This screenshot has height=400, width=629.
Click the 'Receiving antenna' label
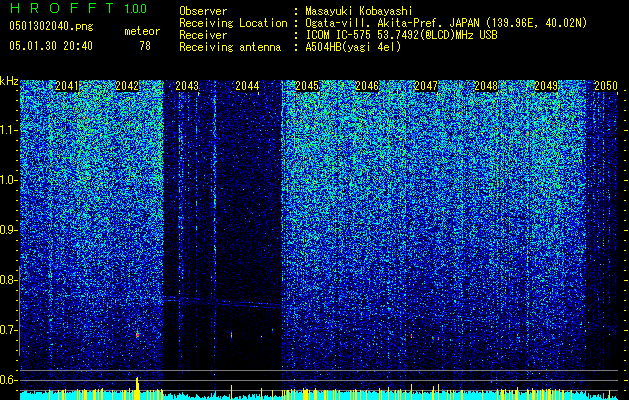[230, 47]
